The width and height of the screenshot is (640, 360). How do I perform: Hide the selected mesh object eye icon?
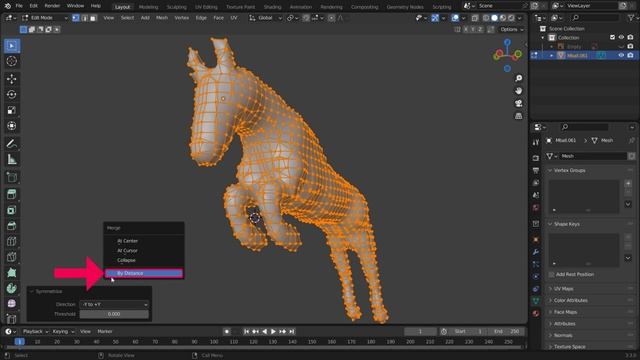coord(621,56)
